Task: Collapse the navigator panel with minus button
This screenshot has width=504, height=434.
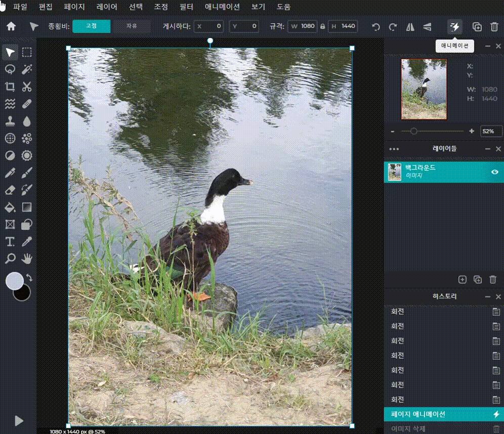Action: [488, 46]
